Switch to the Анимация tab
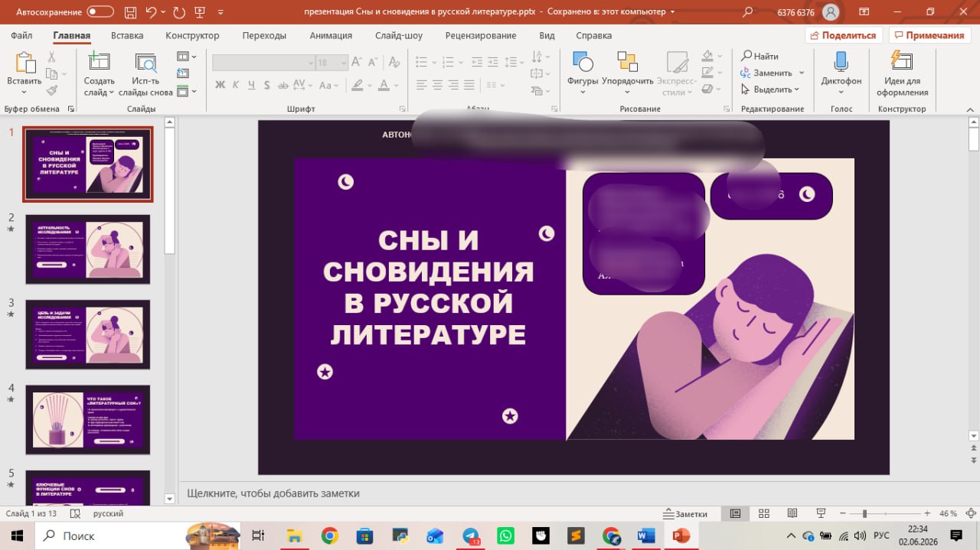 click(331, 35)
